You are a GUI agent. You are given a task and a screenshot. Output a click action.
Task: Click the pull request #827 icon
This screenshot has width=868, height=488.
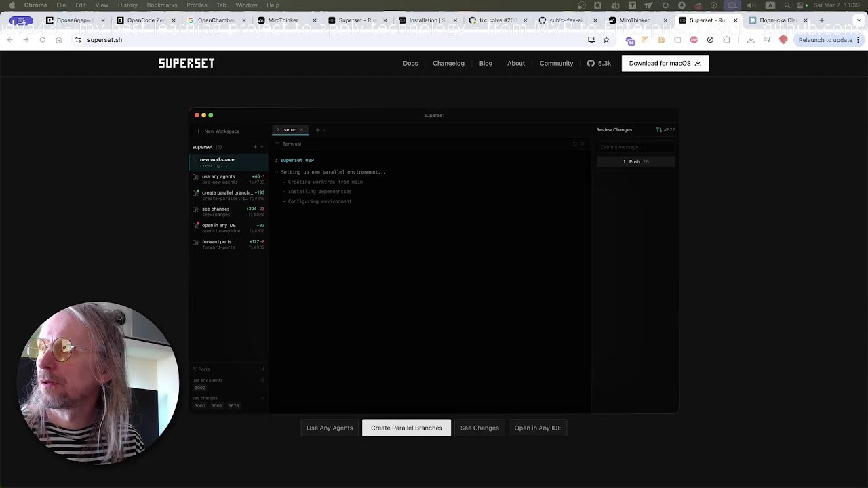[x=659, y=130]
